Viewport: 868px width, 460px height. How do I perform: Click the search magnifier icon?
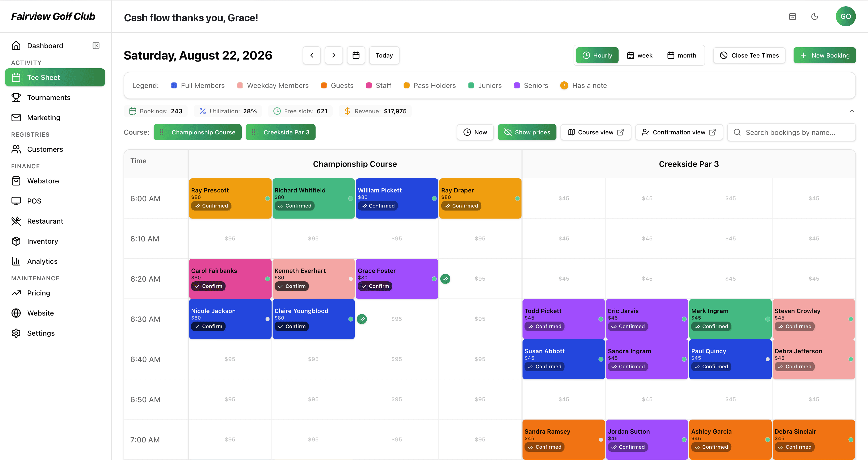tap(737, 132)
